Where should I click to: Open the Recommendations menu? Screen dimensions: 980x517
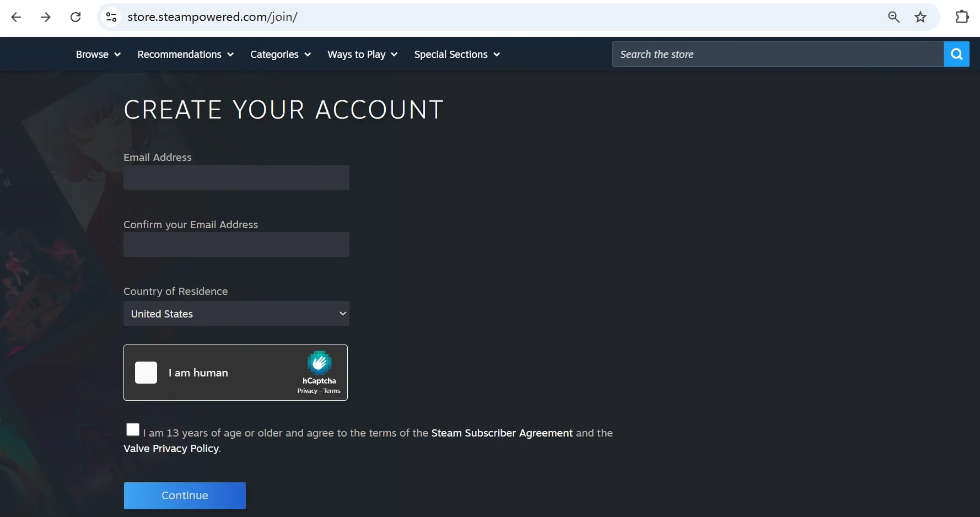pos(186,55)
